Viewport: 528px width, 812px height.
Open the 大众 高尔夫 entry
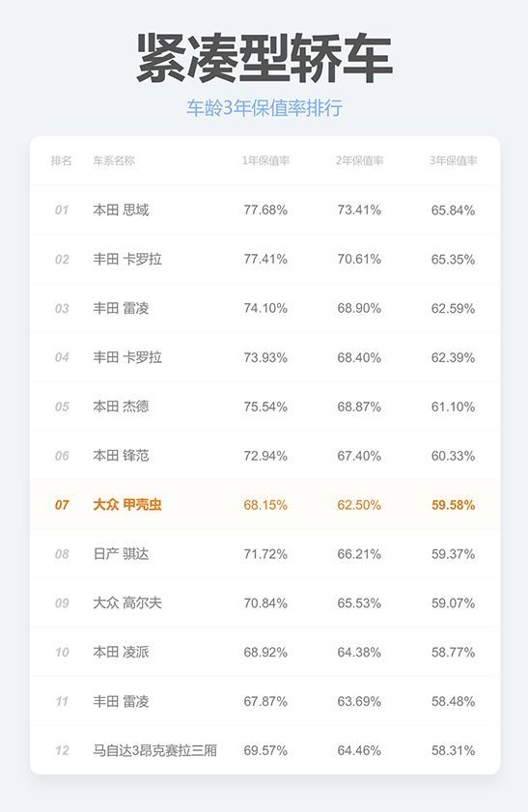127,603
